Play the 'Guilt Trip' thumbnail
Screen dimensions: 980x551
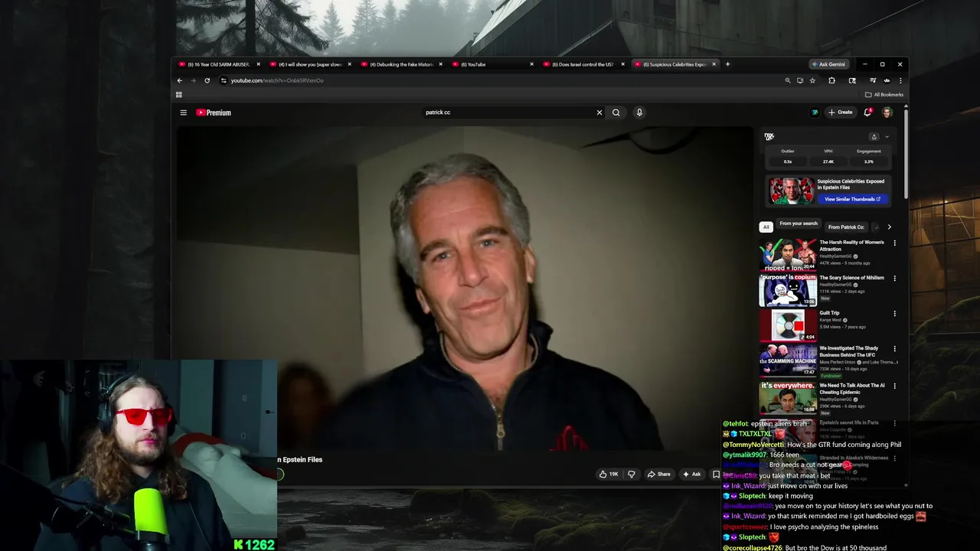(788, 327)
